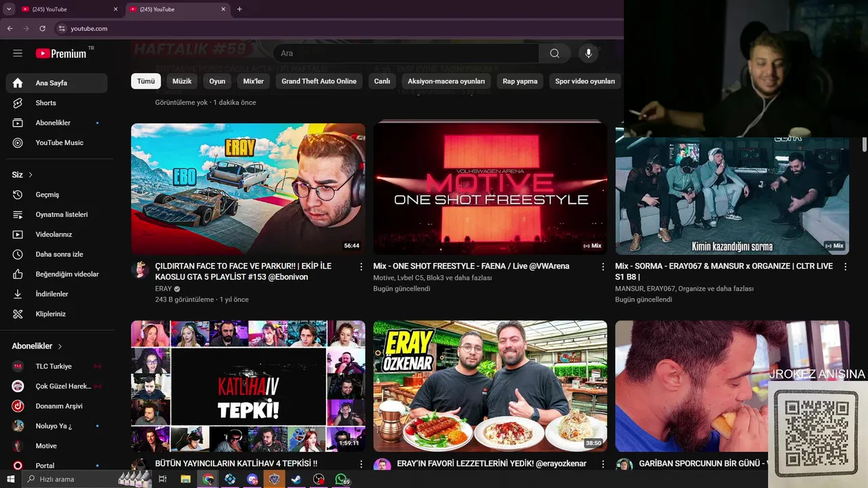This screenshot has height=488, width=868.
Task: Open WhatsApp from the taskbar
Action: tap(341, 479)
